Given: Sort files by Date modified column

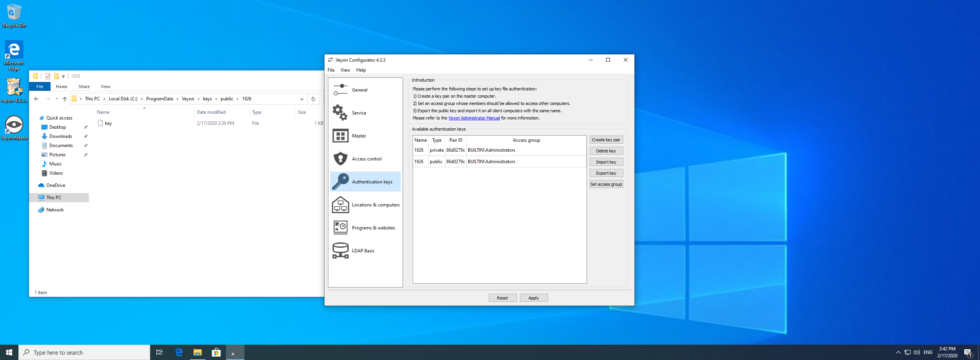Looking at the screenshot, I should 222,112.
